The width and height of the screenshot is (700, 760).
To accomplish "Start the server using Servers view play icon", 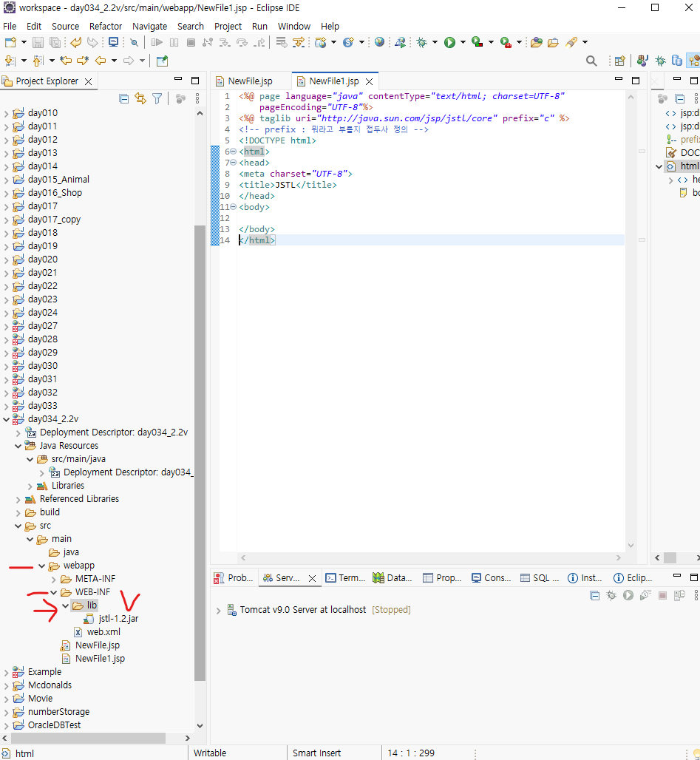I will coord(628,595).
